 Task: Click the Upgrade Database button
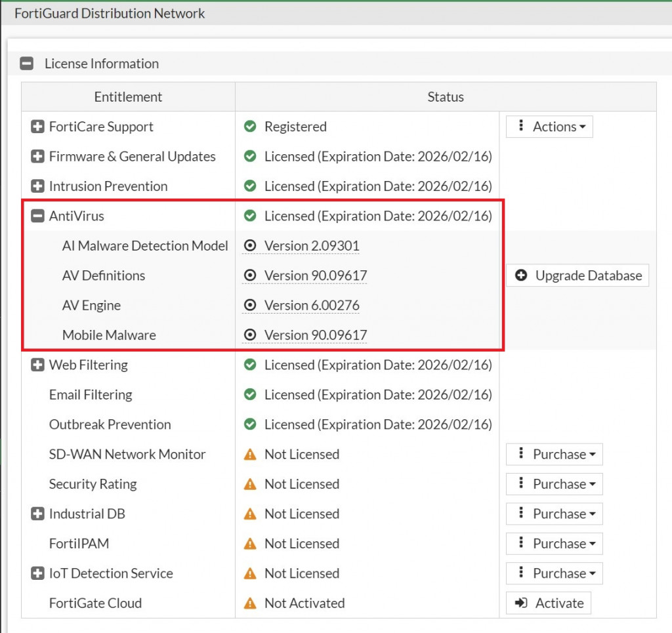click(577, 276)
